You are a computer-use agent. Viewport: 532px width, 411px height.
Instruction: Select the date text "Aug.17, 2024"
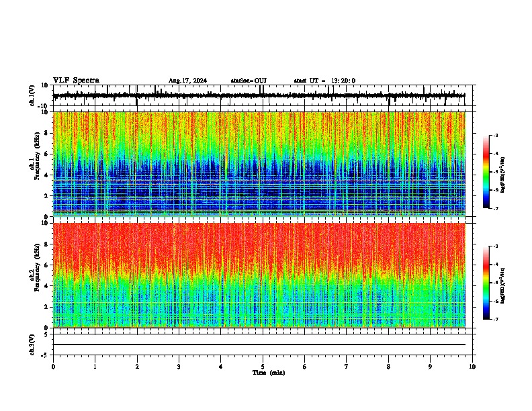[187, 81]
